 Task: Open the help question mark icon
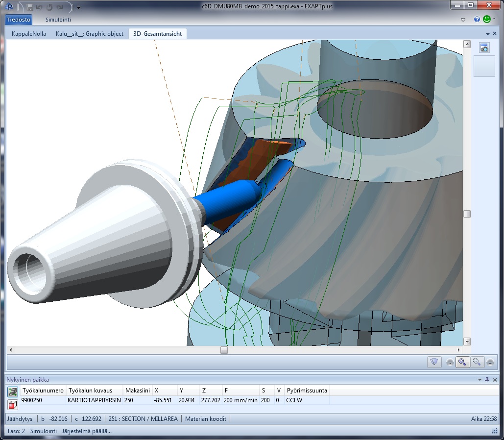(477, 20)
